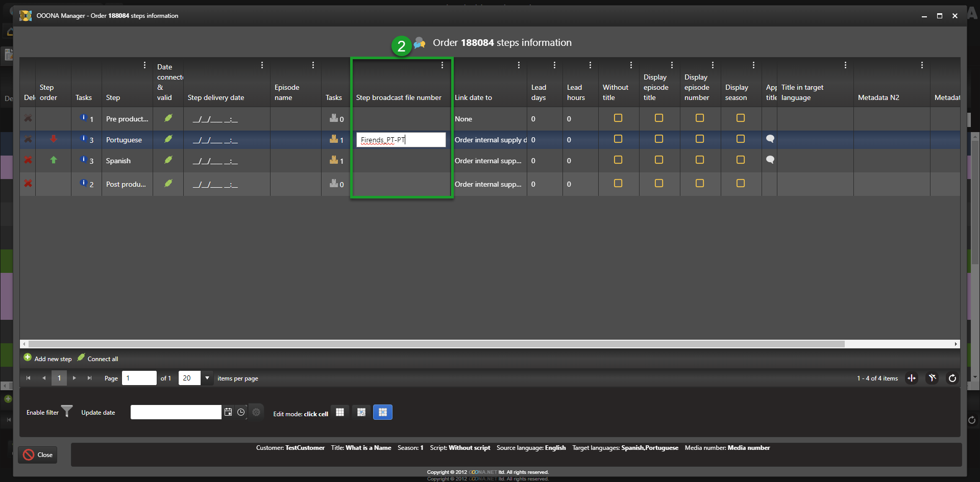The width and height of the screenshot is (980, 482).
Task: Click the Enable filter funnel icon
Action: point(67,412)
